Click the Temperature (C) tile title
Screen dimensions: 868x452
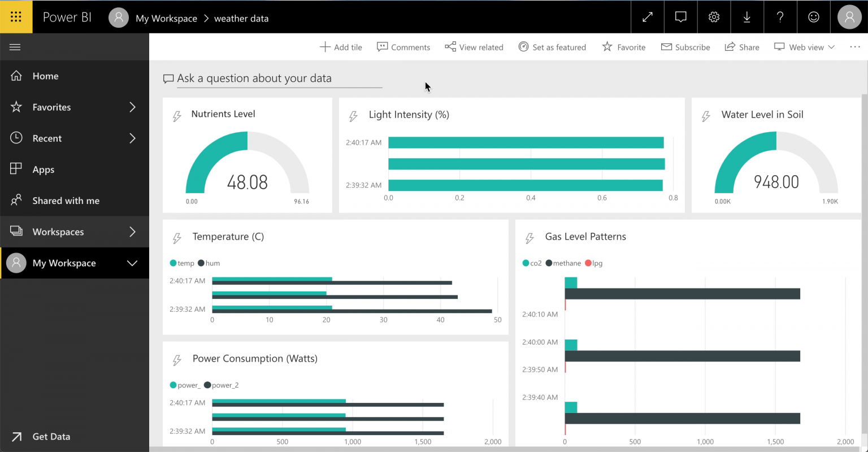click(x=228, y=237)
